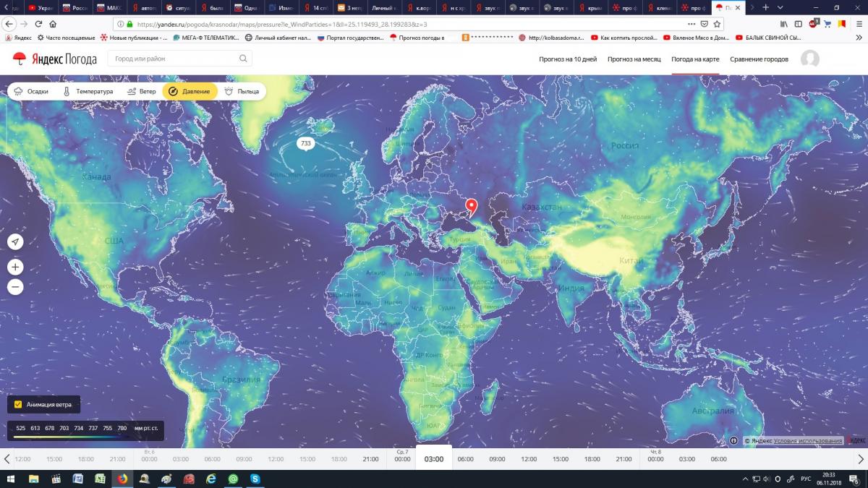Image resolution: width=868 pixels, height=488 pixels.
Task: Click the Firefox icon in taskbar
Action: pos(122,479)
